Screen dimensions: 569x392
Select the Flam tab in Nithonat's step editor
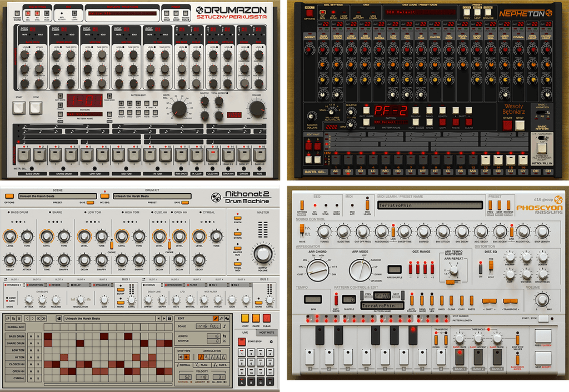pyautogui.click(x=202, y=365)
